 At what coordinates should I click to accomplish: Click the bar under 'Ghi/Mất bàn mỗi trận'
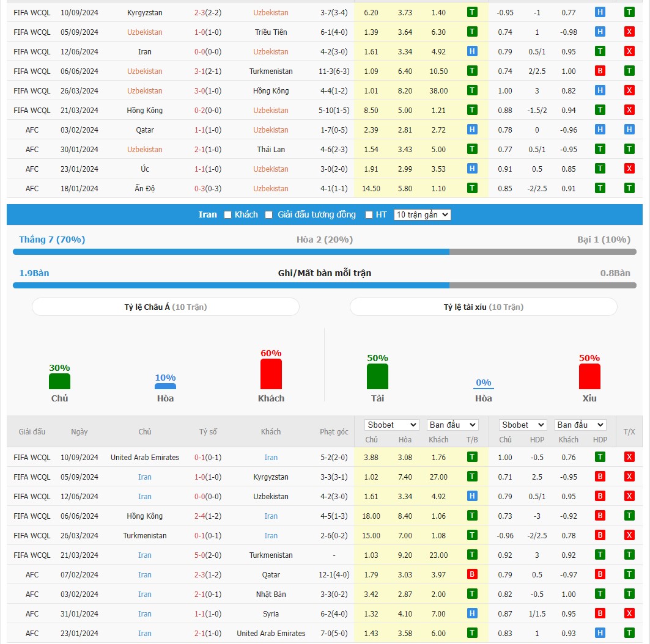(325, 285)
